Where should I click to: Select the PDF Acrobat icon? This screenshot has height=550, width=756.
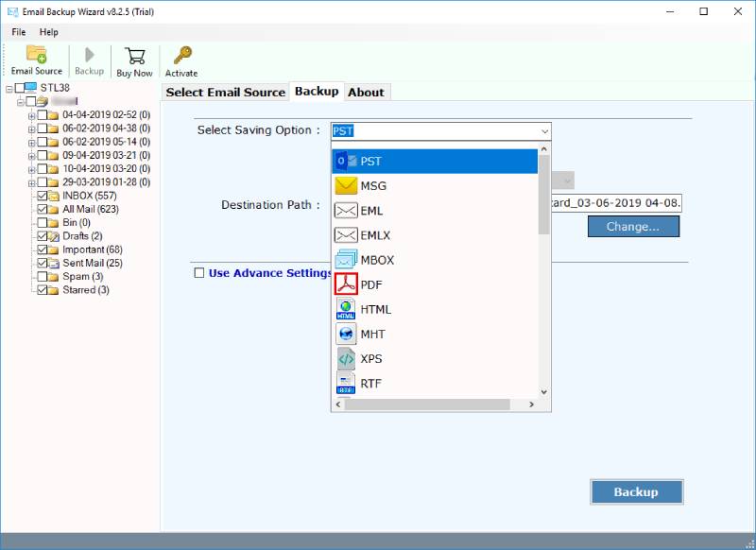click(x=346, y=284)
